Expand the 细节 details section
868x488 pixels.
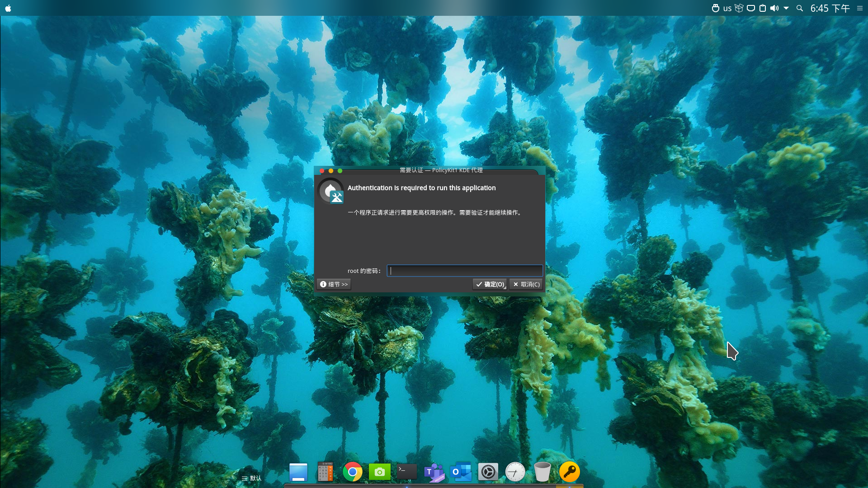pyautogui.click(x=334, y=284)
